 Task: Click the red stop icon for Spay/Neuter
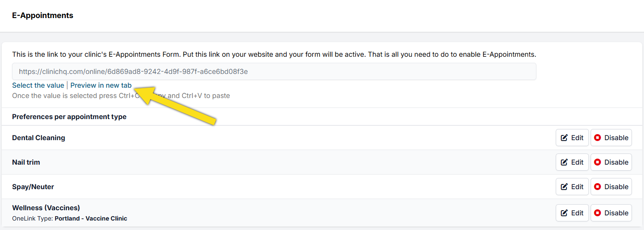coord(598,187)
